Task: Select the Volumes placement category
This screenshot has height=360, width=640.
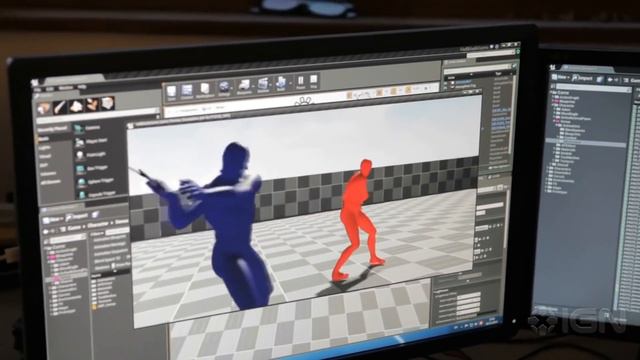Action: coord(48,173)
